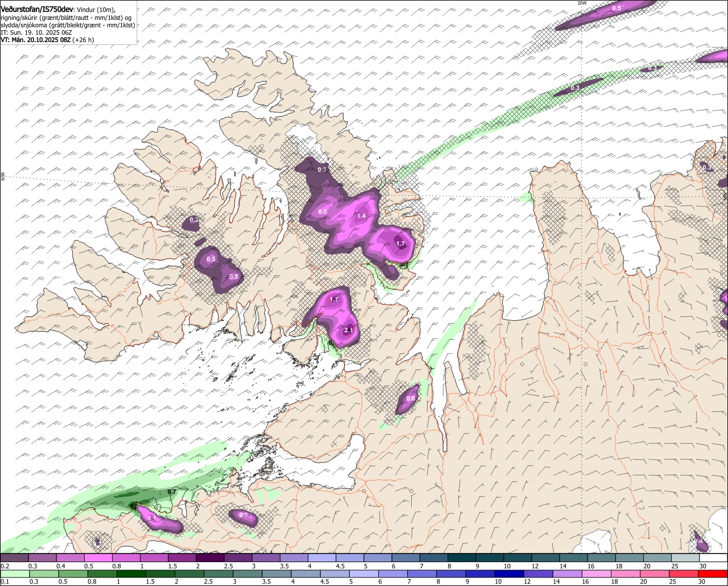Click the 0.7 value in the green rain band
Image resolution: width=728 pixels, height=586 pixels.
tap(172, 492)
